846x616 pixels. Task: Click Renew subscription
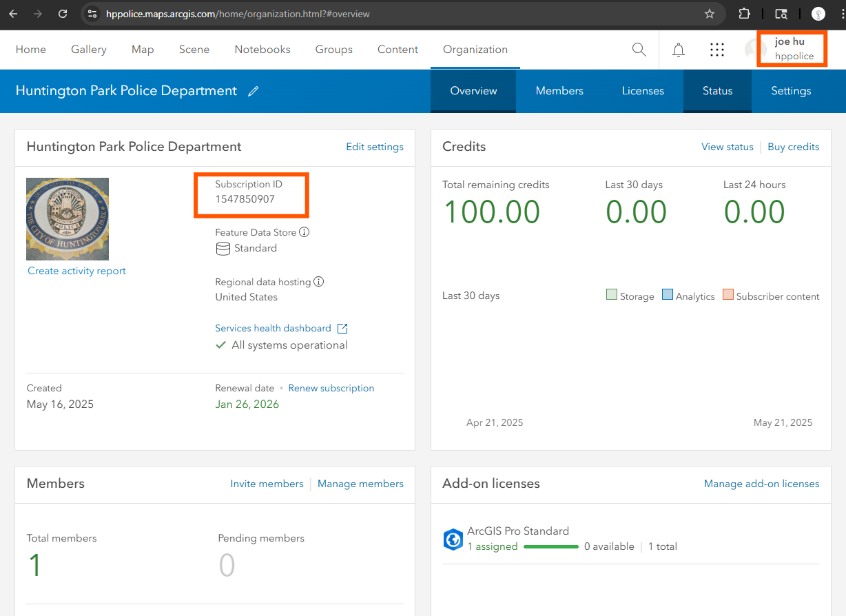331,389
